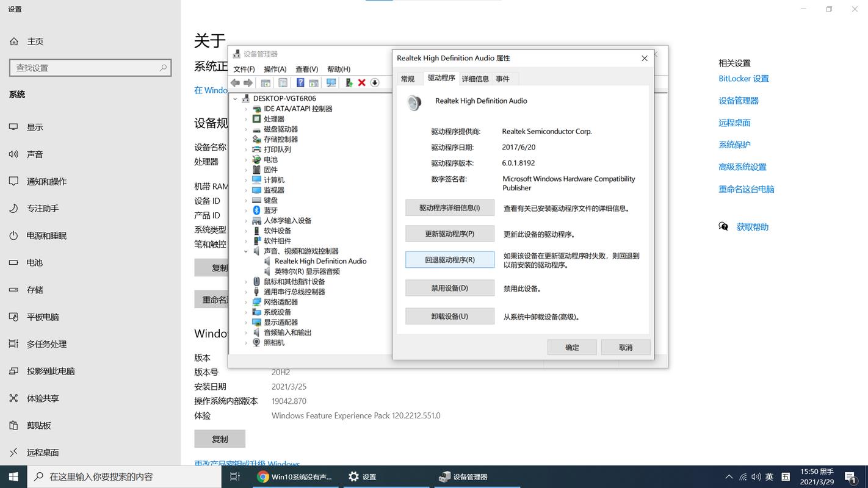Open the 高级系统设置 link

tap(742, 167)
